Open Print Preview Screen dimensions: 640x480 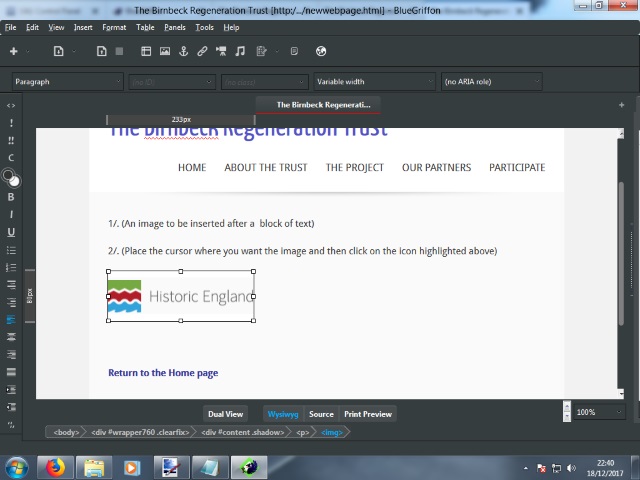tap(368, 414)
